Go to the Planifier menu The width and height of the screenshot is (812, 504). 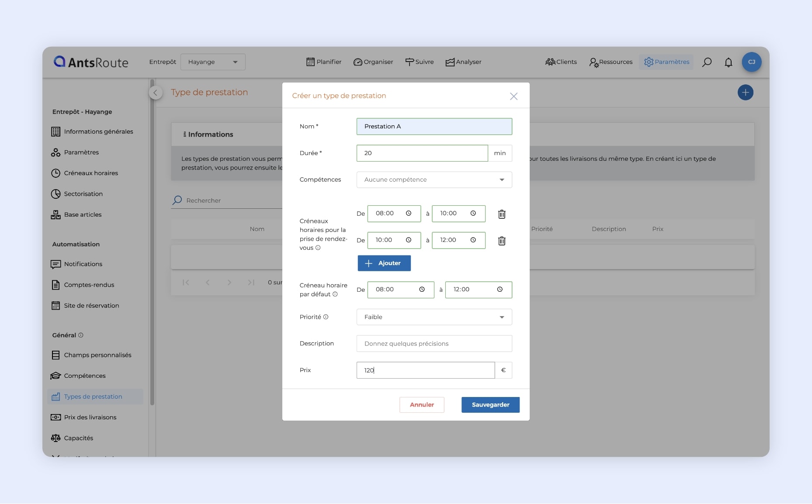(x=324, y=62)
